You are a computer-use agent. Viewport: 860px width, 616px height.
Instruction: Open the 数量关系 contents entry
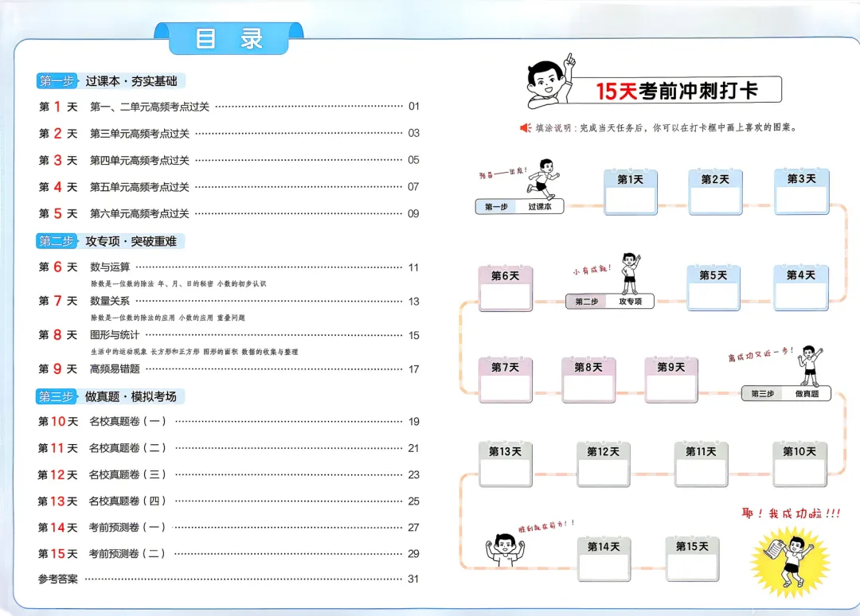click(x=229, y=302)
